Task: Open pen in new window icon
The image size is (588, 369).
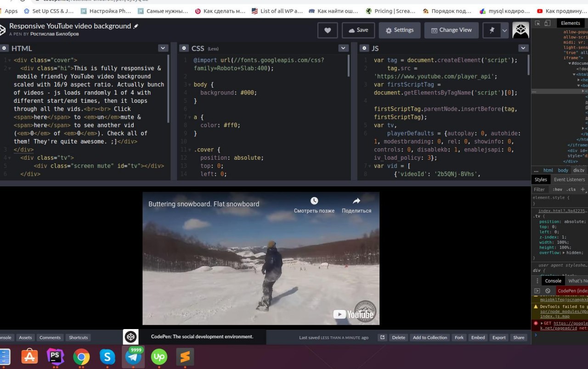Action: (x=382, y=337)
